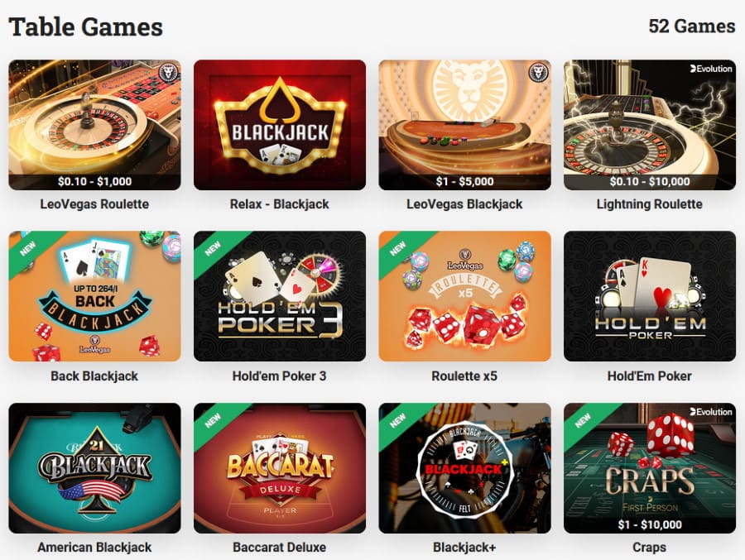
Task: Click the NEW ribbon on Back Blackjack
Action: coord(27,248)
